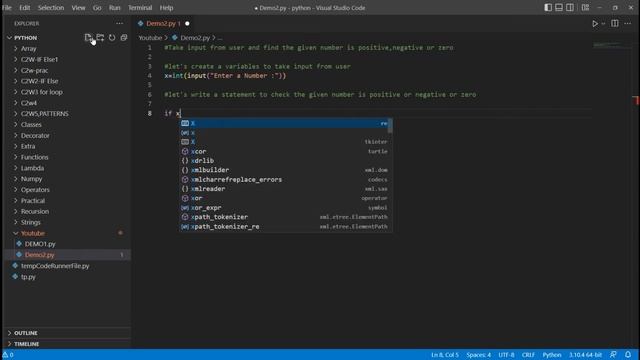The height and width of the screenshot is (360, 640).
Task: Click the New Folder icon in Explorer
Action: tap(100, 38)
